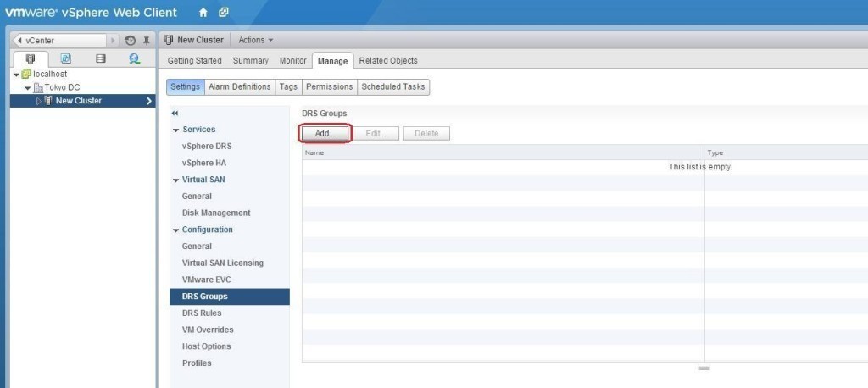
Task: Collapse the Services section
Action: pyautogui.click(x=176, y=130)
